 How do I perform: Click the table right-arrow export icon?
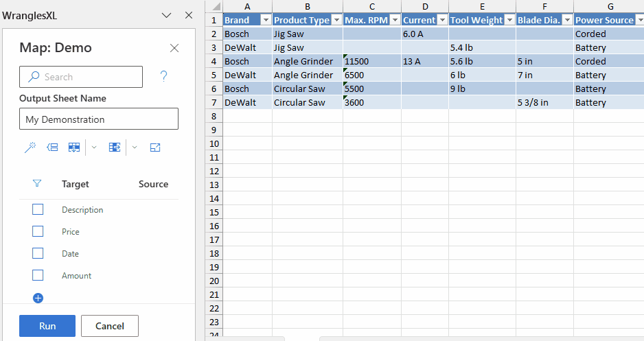tap(115, 147)
